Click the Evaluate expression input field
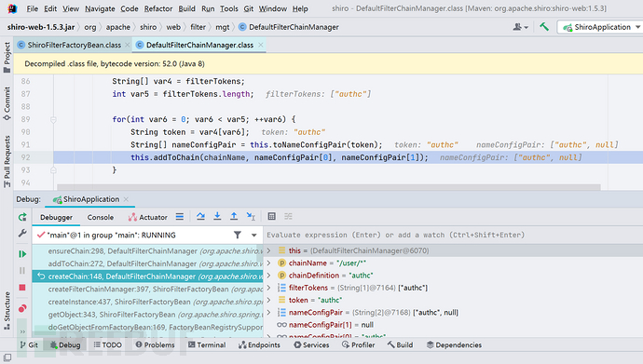643x364 pixels. [x=453, y=235]
